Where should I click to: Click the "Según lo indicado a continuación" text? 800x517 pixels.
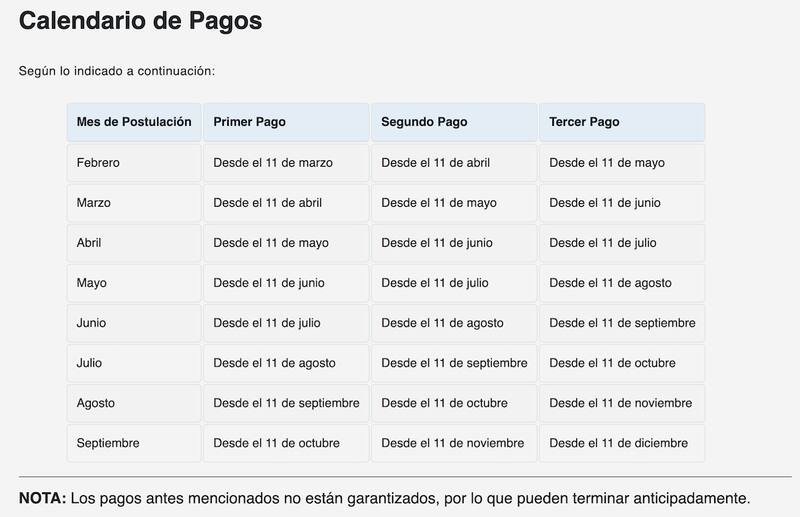click(x=117, y=71)
